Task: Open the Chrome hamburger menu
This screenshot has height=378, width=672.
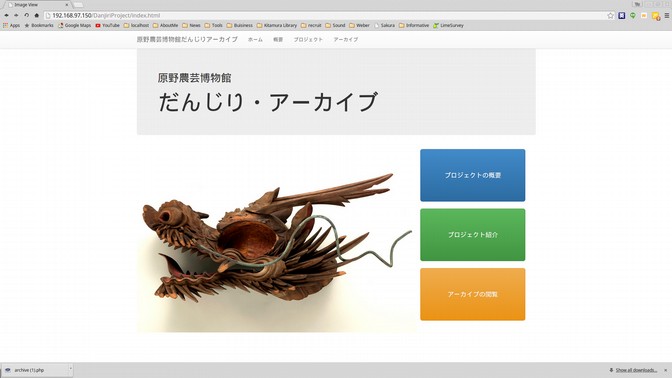Action: (x=666, y=15)
